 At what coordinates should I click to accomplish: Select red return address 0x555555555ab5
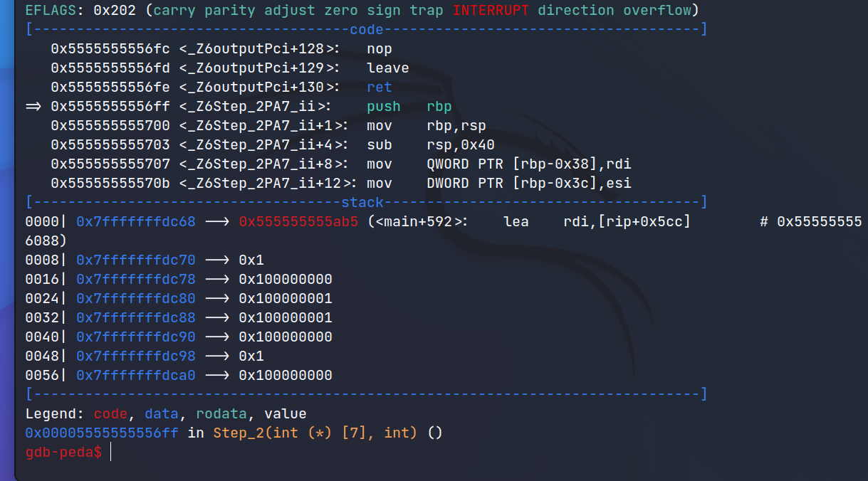click(x=298, y=222)
